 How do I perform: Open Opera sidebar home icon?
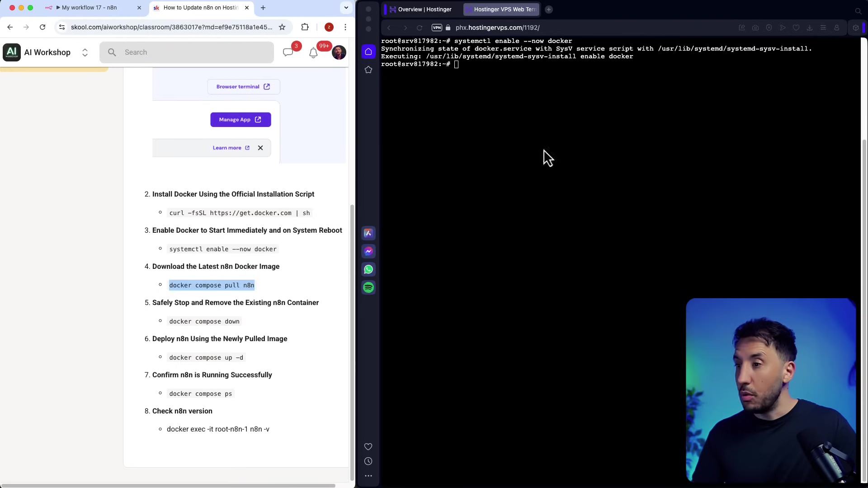coord(368,52)
